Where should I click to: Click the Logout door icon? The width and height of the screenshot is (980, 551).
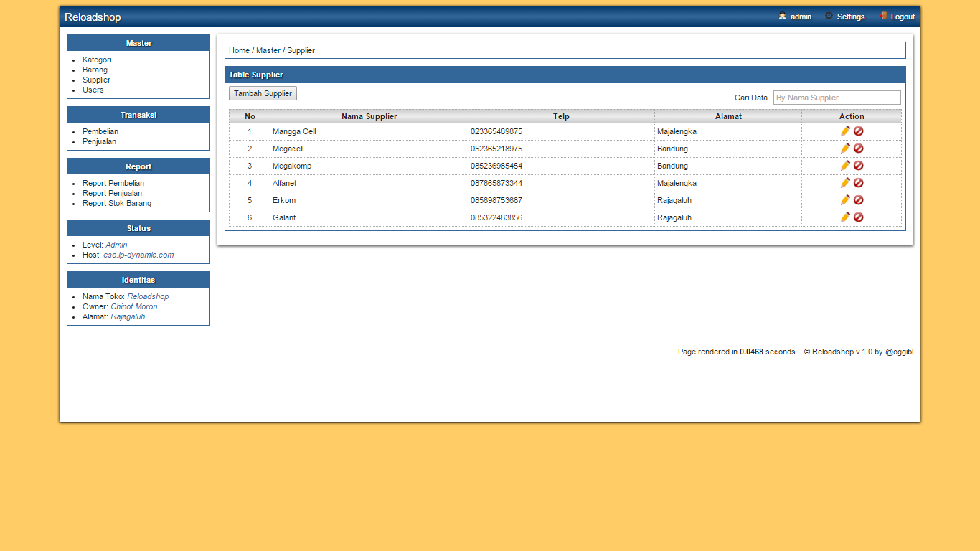tap(883, 16)
